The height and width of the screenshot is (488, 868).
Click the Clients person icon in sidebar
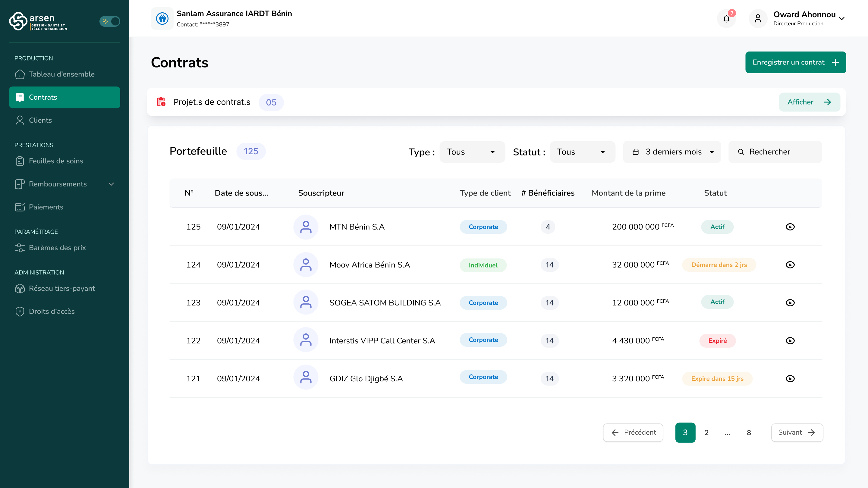20,120
